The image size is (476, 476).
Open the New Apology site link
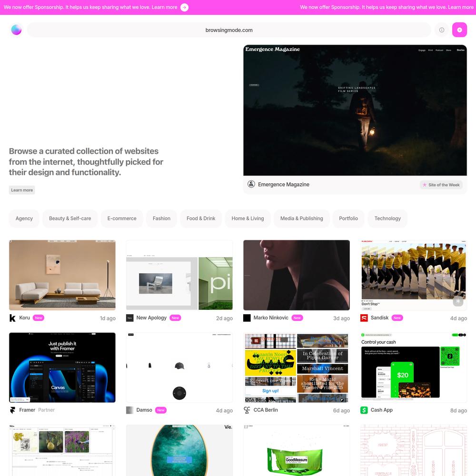(x=151, y=317)
